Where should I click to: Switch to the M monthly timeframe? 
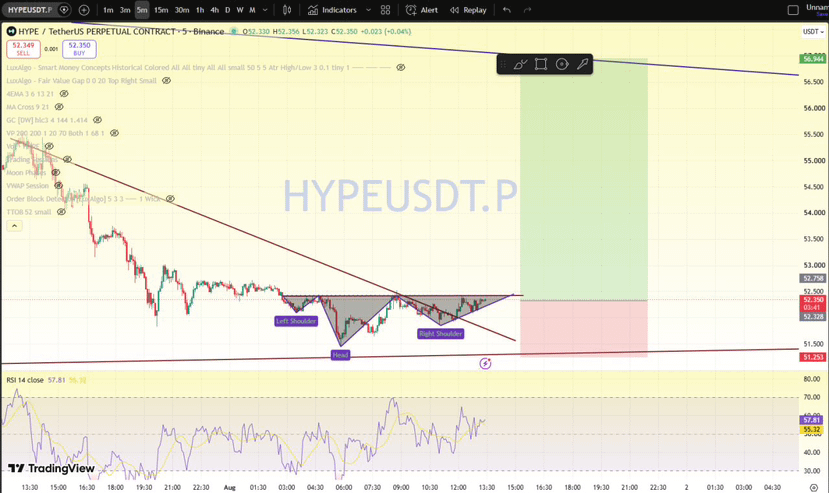(x=252, y=10)
